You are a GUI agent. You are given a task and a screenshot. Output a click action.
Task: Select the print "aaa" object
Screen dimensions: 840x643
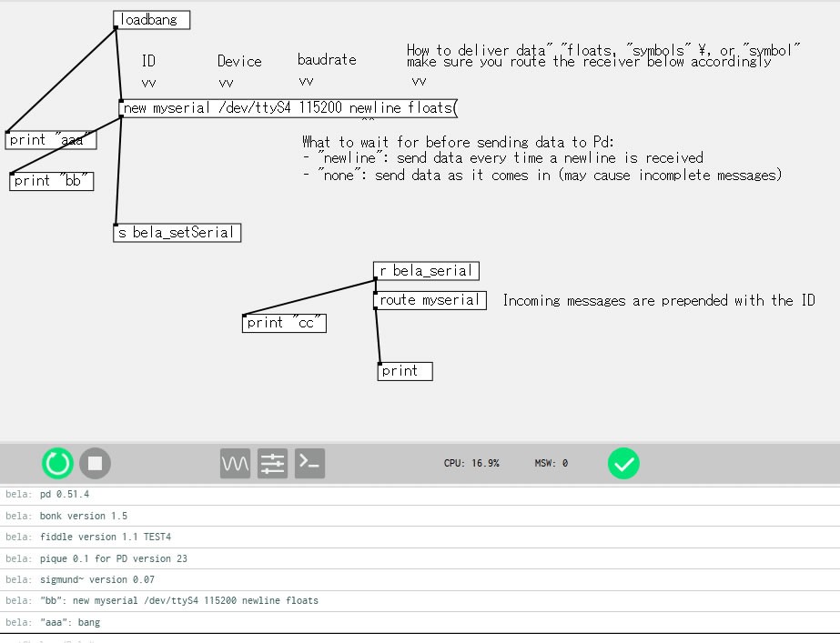pyautogui.click(x=51, y=140)
